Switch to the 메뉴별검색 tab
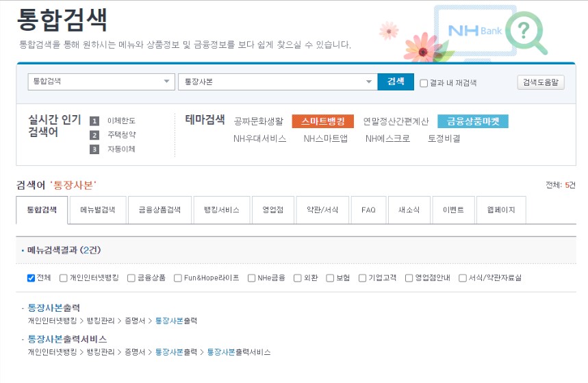 [x=97, y=210]
